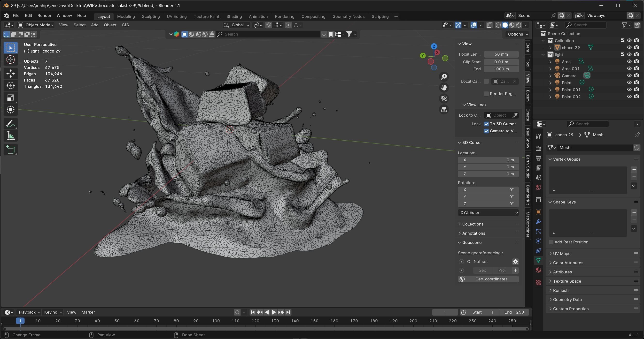The image size is (644, 339).
Task: Switch to the Sculpting workspace tab
Action: click(150, 16)
